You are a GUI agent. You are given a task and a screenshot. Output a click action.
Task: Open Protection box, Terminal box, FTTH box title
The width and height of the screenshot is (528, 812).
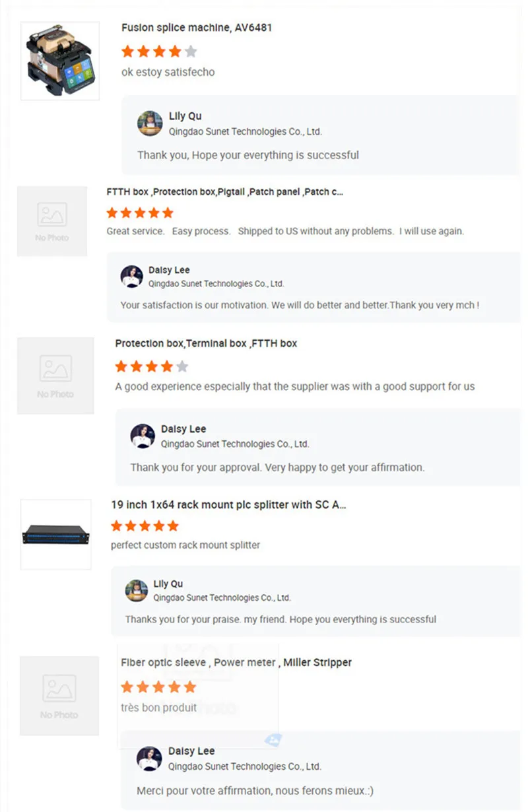point(206,343)
